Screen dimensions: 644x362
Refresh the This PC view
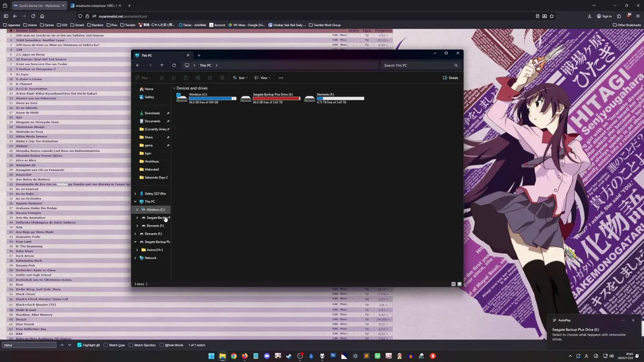pyautogui.click(x=174, y=65)
